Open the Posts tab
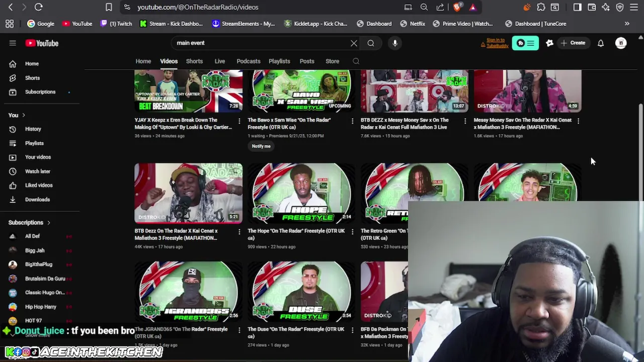This screenshot has height=362, width=644. point(307,61)
